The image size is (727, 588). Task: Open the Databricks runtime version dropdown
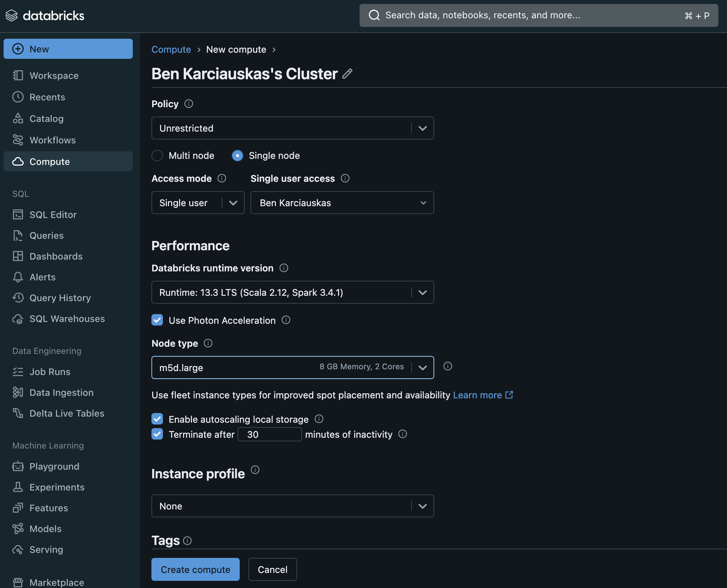coord(423,292)
